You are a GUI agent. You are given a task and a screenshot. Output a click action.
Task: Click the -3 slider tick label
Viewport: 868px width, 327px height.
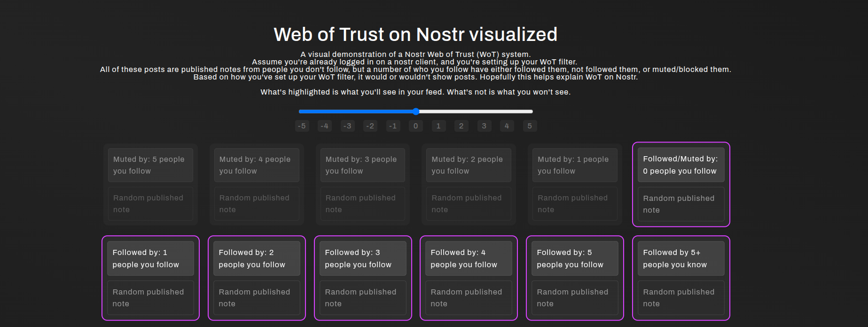coord(347,126)
